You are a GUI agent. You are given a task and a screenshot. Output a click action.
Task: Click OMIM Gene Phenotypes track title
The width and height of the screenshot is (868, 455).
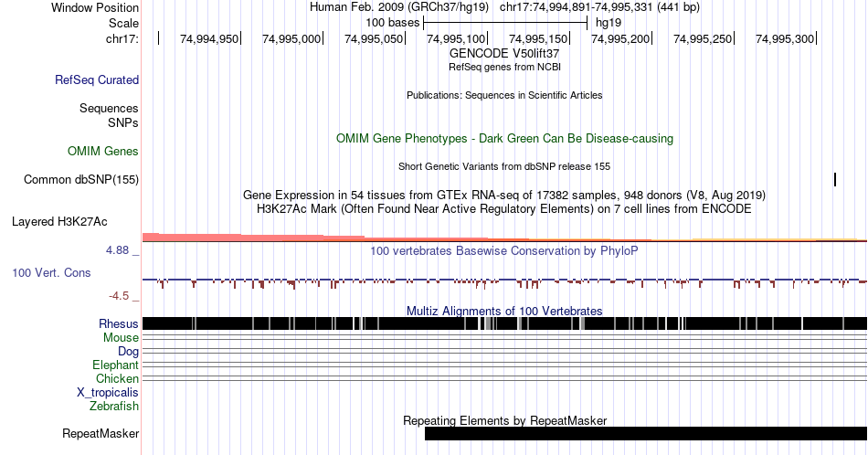[x=504, y=138]
